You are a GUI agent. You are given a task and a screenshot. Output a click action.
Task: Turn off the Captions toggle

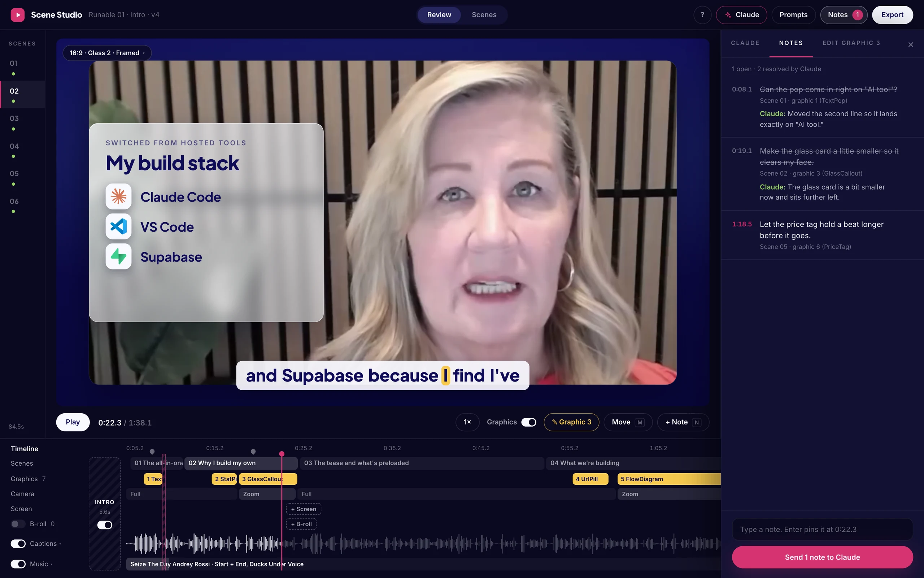point(18,544)
